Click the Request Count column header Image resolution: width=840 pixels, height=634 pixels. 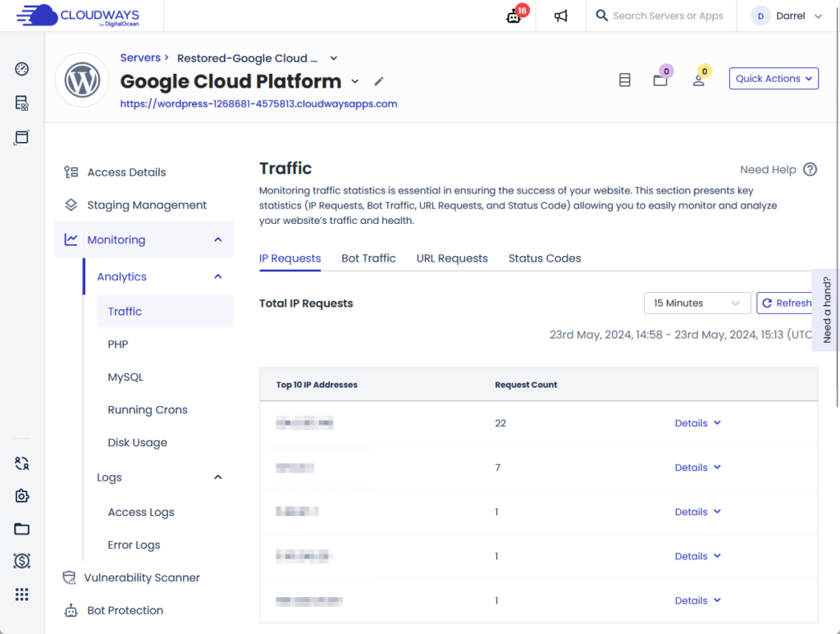coord(526,385)
